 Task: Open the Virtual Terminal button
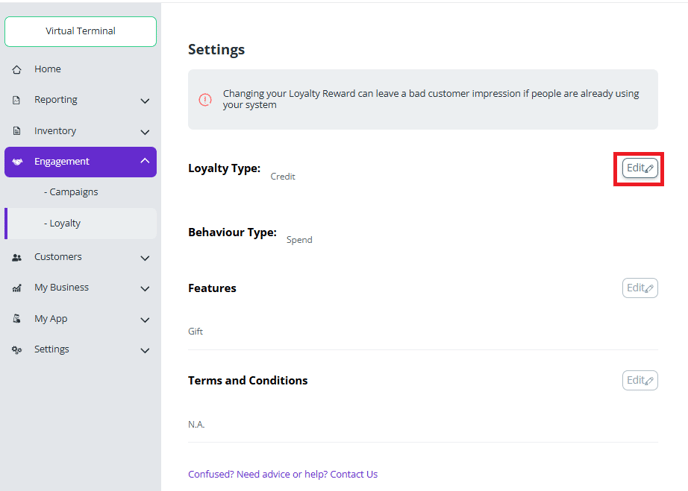point(80,31)
